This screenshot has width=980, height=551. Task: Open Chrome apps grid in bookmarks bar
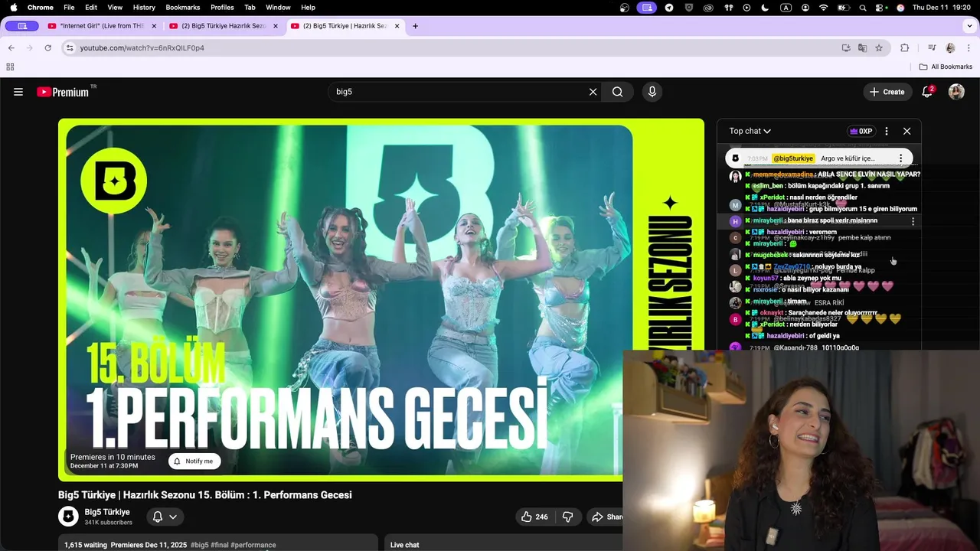click(x=10, y=67)
